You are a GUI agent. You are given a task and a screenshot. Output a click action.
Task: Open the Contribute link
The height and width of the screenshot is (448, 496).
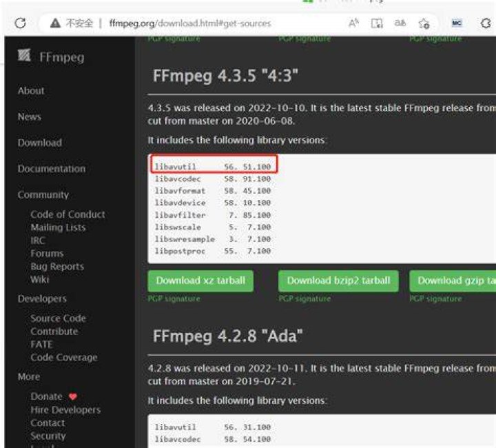54,332
